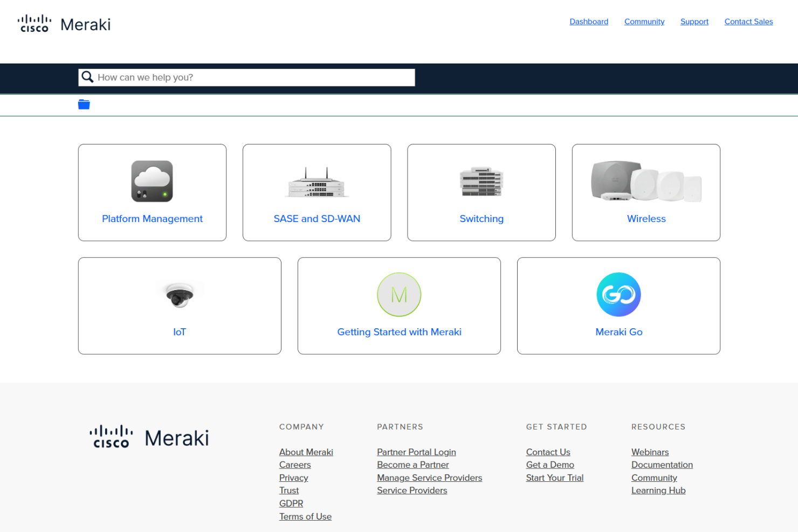Screen dimensions: 798x532
Task: Open the Switching text link
Action: click(x=481, y=219)
